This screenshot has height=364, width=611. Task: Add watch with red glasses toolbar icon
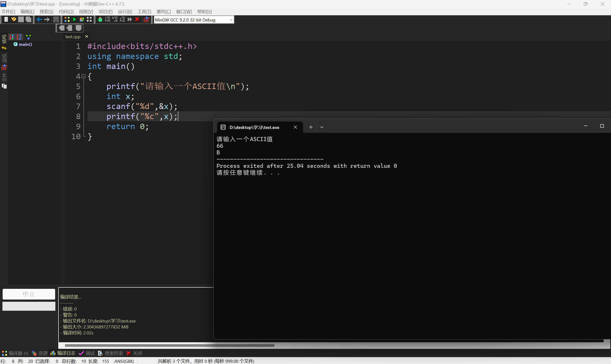(x=146, y=20)
